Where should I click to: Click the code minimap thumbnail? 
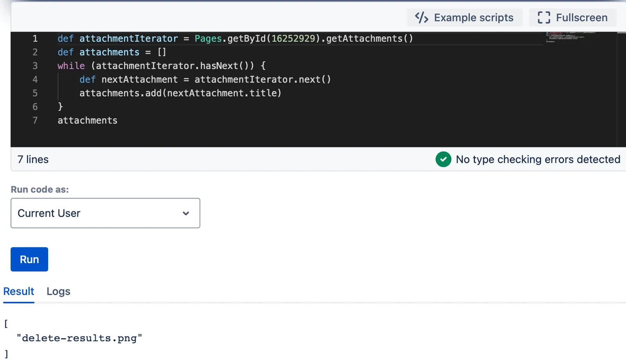pos(571,37)
